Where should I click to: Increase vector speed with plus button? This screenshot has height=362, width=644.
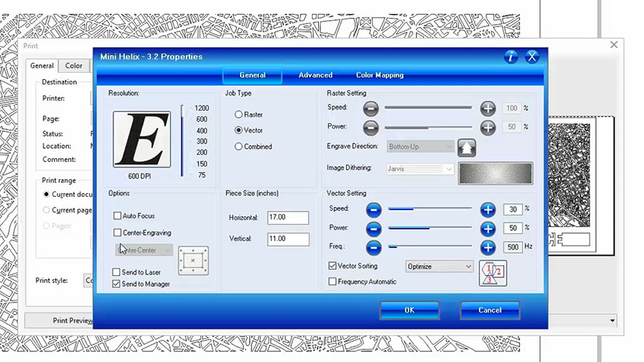[487, 209]
